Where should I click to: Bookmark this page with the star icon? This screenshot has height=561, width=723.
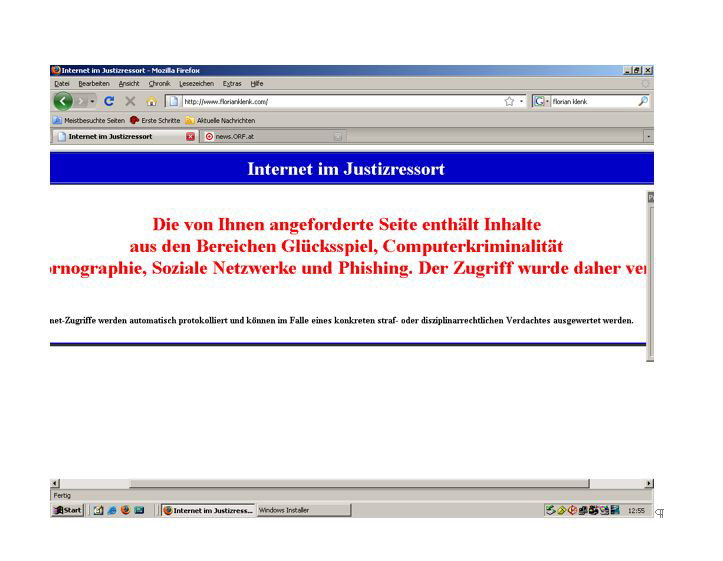coord(509,101)
